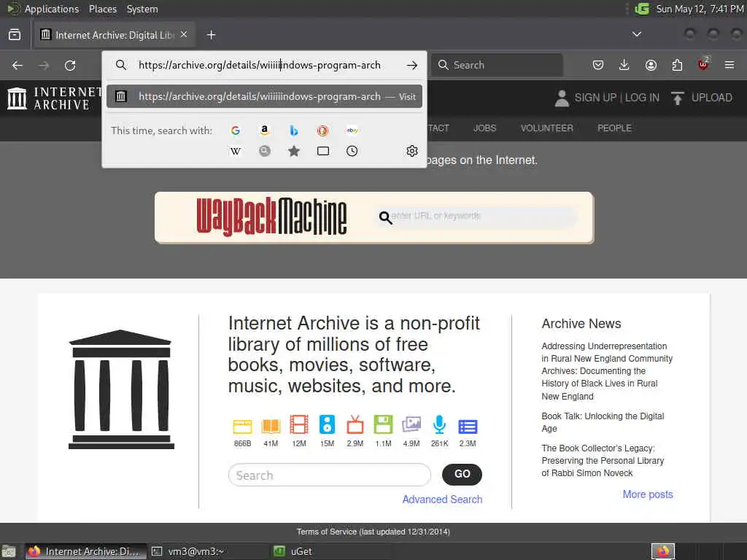Screen dimensions: 747x560
Task: Click the uGet tray icon in top panel
Action: [x=642, y=9]
